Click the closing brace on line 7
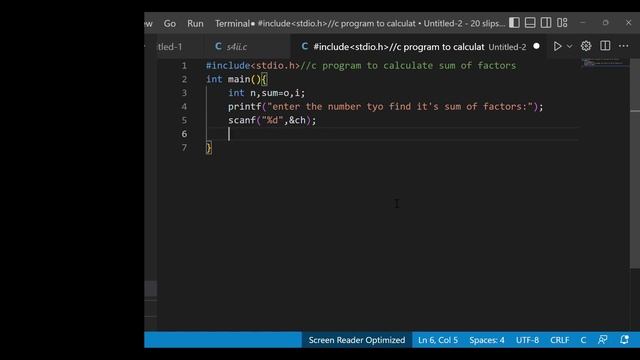This screenshot has width=640, height=360. click(209, 147)
